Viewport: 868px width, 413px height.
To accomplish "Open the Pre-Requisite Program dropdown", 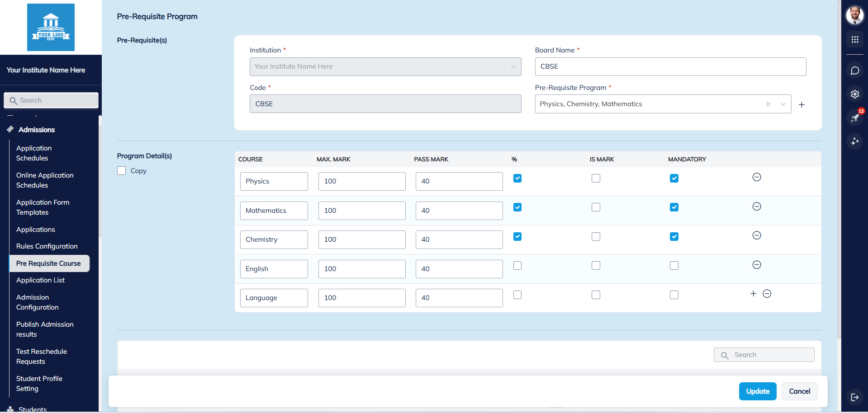I will (x=783, y=104).
